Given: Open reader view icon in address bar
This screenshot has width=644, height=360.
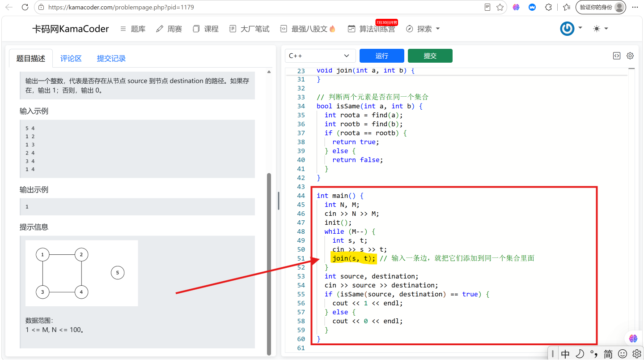Looking at the screenshot, I should coord(487,7).
